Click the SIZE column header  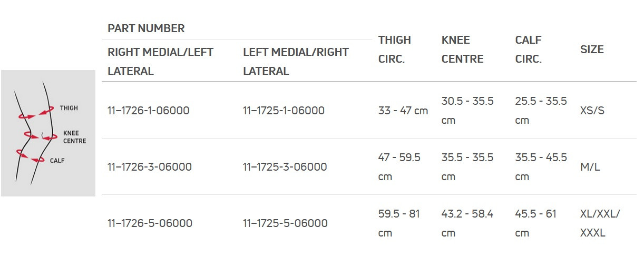592,50
